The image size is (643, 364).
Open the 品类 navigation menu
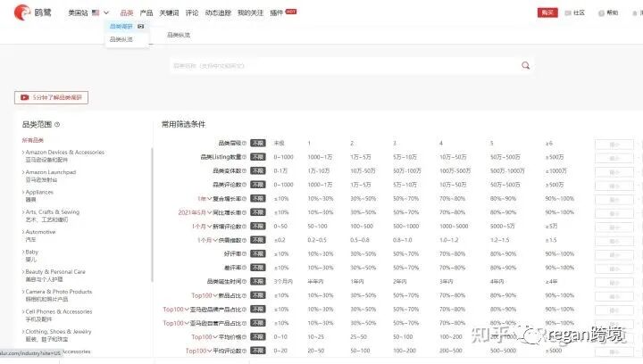(127, 13)
